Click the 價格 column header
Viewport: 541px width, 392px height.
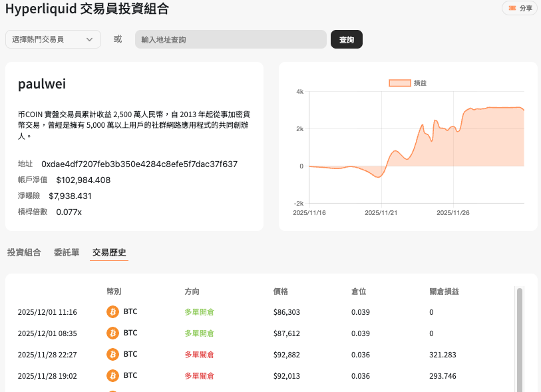pos(280,292)
